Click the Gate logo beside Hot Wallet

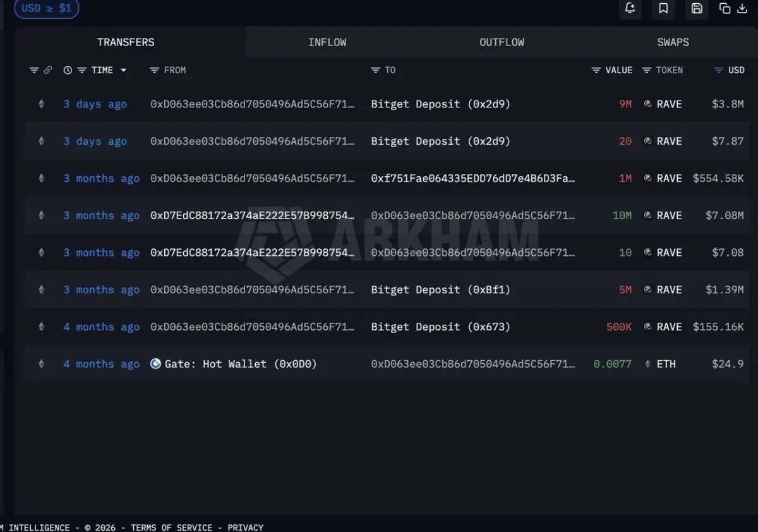tap(156, 363)
